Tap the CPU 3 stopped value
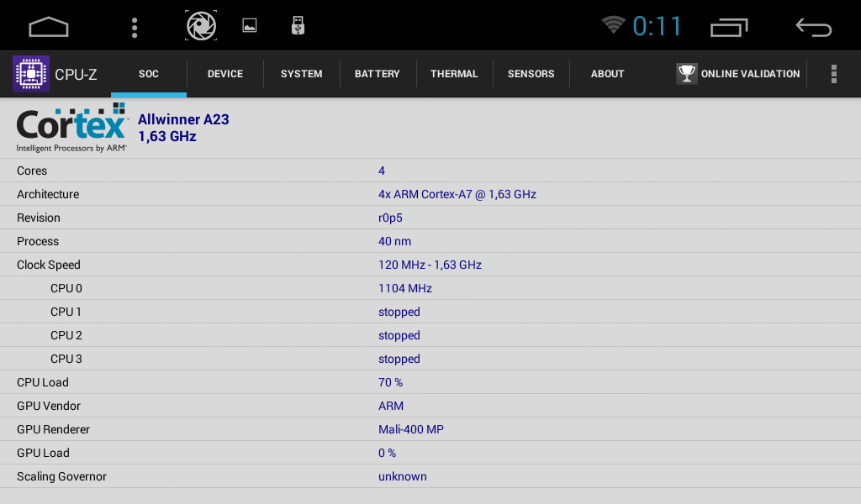The image size is (861, 504). [399, 360]
